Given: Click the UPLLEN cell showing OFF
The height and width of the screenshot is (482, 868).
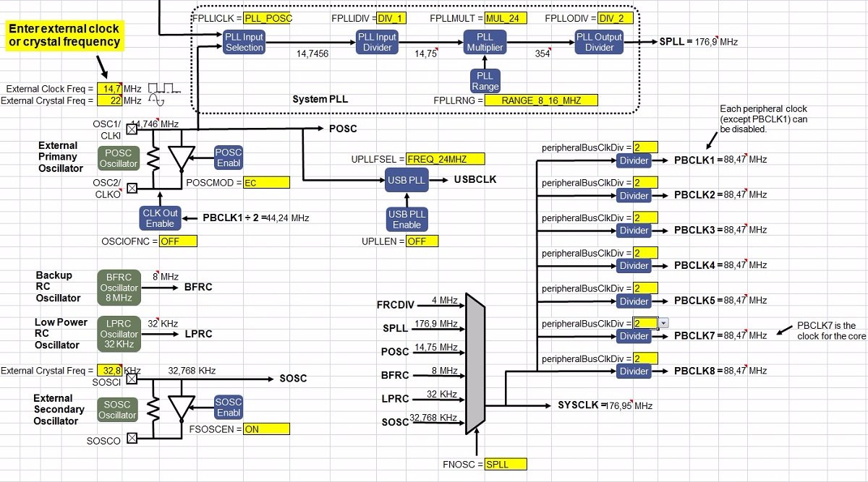Looking at the screenshot, I should point(422,241).
